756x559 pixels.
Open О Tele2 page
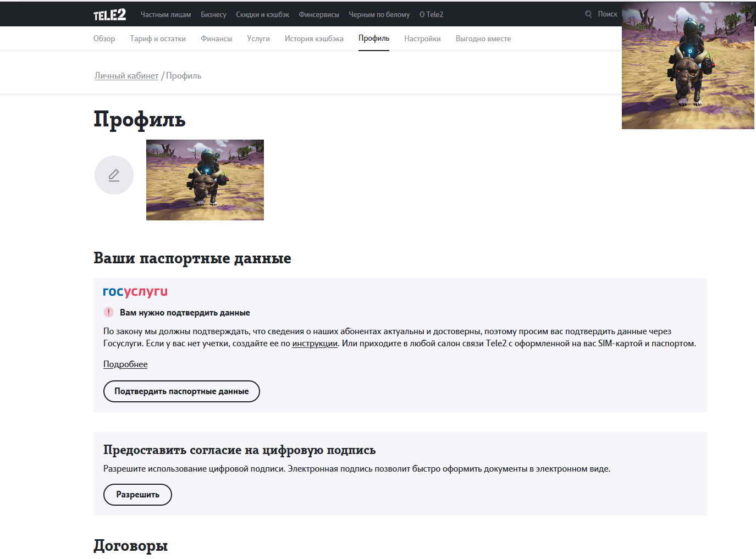[431, 14]
